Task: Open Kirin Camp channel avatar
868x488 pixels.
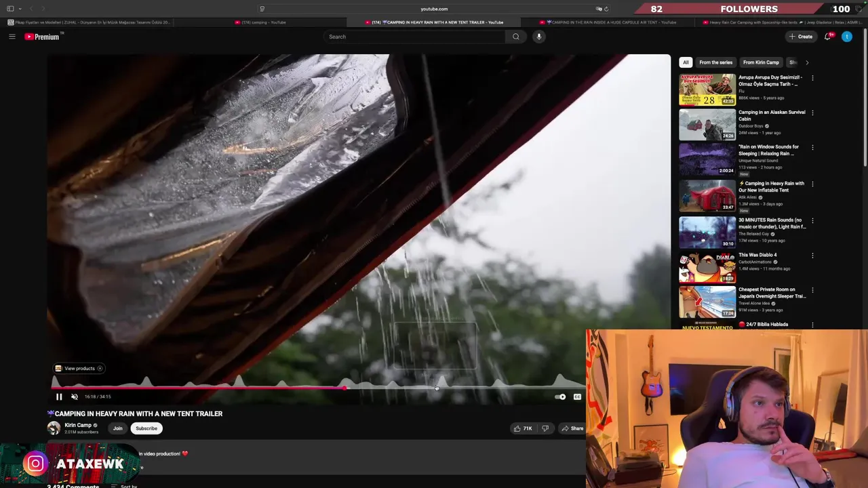Action: pos(54,428)
